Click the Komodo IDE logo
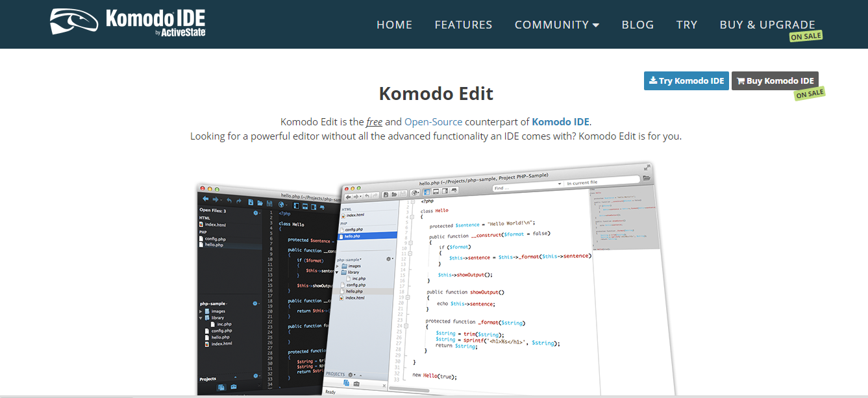The height and width of the screenshot is (398, 868). (127, 21)
